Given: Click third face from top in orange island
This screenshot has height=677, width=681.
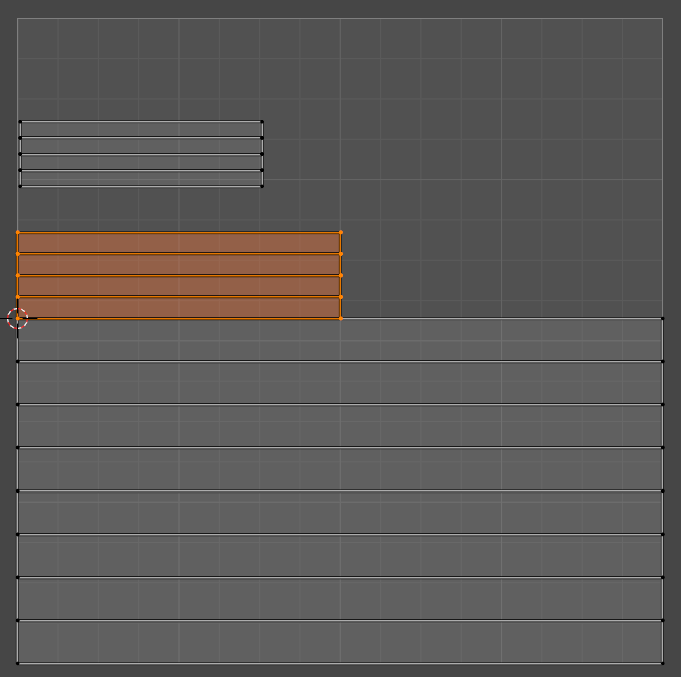Looking at the screenshot, I should (179, 286).
